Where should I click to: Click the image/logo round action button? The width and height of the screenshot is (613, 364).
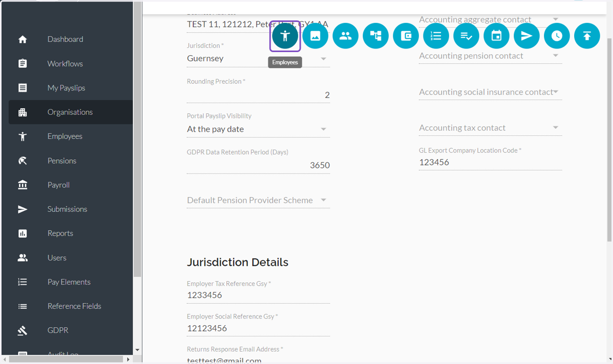pos(315,36)
